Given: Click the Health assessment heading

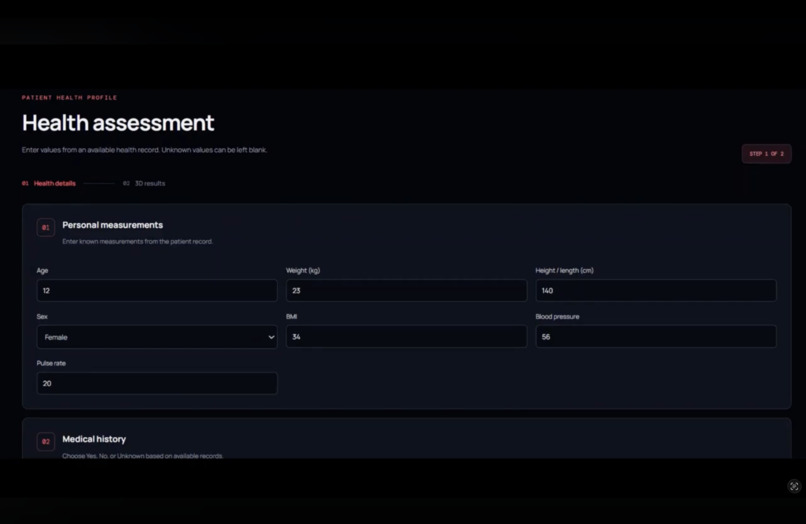Looking at the screenshot, I should click(x=118, y=123).
